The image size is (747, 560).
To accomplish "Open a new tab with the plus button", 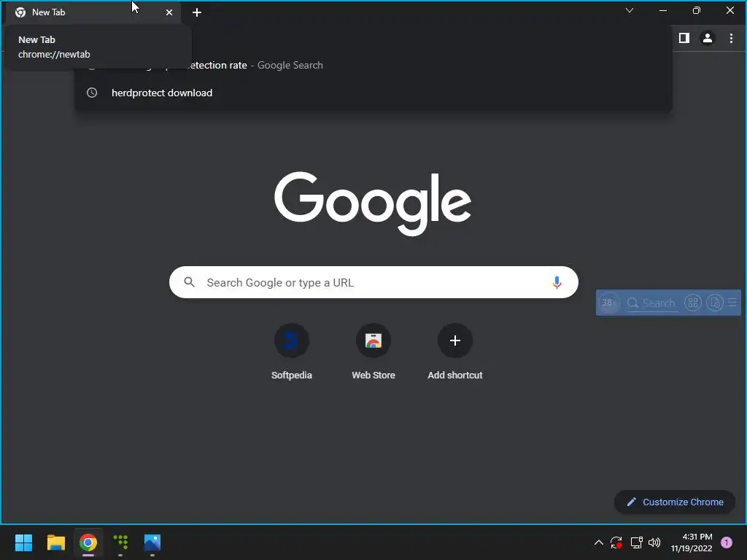I will click(197, 13).
